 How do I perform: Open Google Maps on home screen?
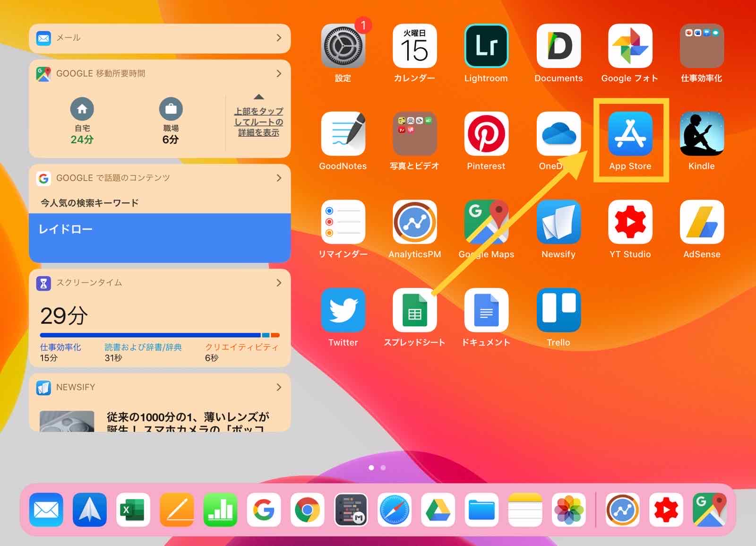(x=486, y=222)
